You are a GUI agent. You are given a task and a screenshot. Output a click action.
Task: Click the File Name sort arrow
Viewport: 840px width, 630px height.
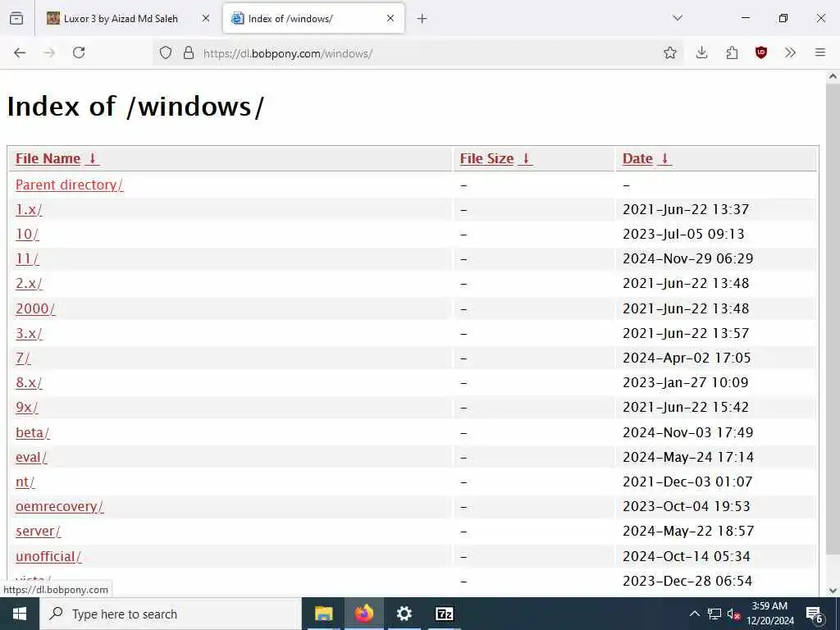coord(92,158)
